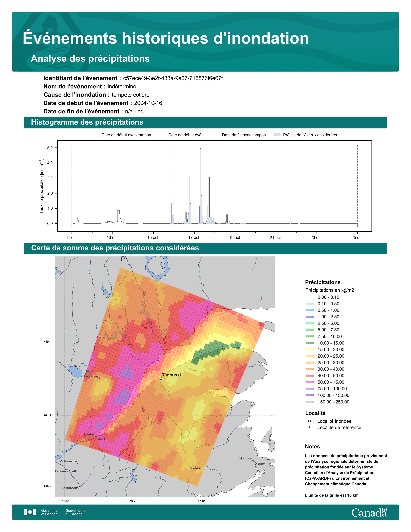Click the '11 oct.' x-axis label
This screenshot has width=411, height=532.
pyautogui.click(x=72, y=237)
